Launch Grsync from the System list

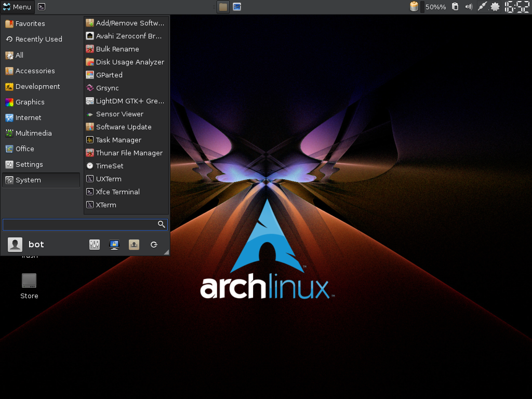pos(126,88)
